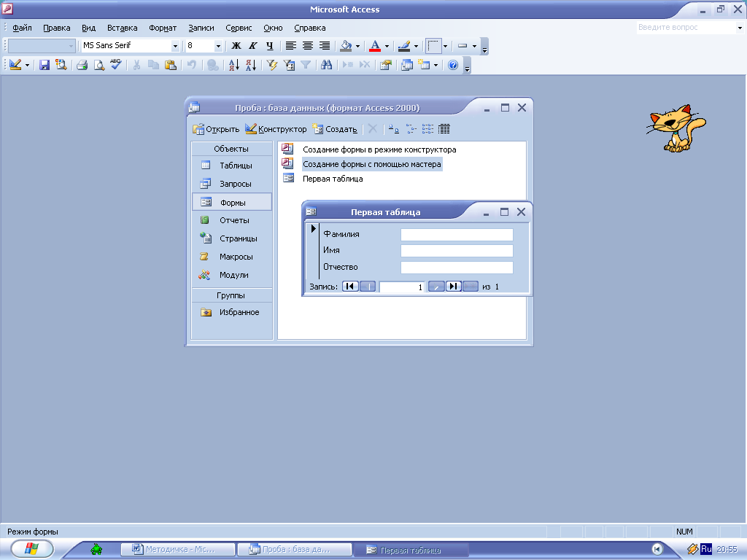Image resolution: width=747 pixels, height=560 pixels.
Task: Open the File Search tool icon
Action: tap(61, 65)
